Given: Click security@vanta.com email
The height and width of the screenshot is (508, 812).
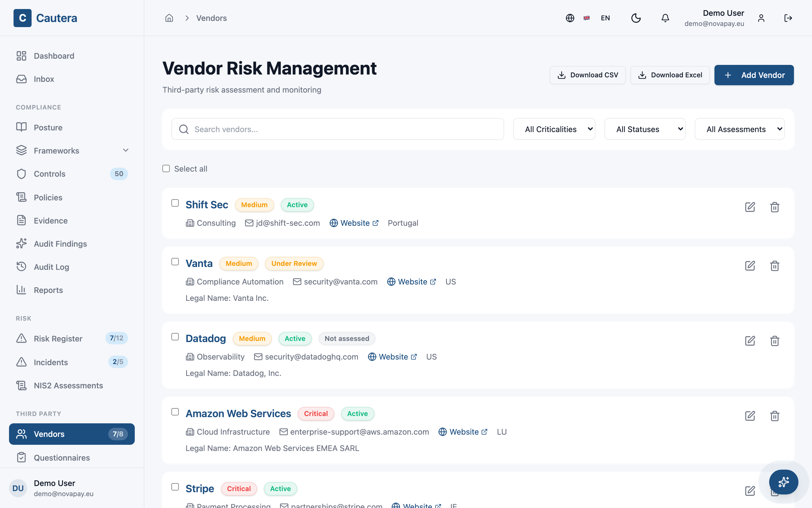Looking at the screenshot, I should pos(340,282).
